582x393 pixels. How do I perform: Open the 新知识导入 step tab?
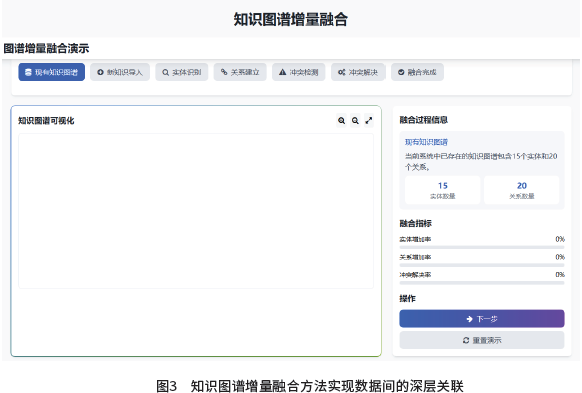120,72
